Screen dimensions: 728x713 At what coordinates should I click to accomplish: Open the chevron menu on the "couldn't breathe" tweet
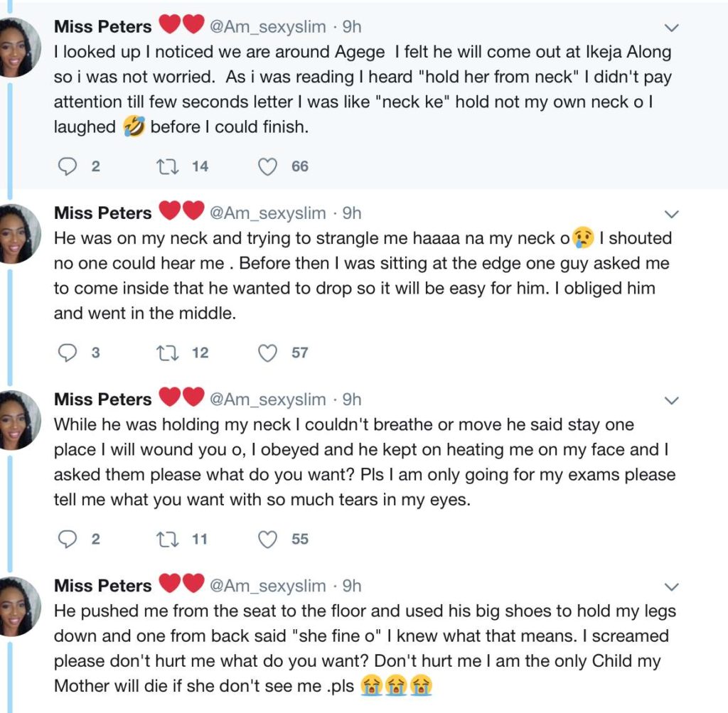[x=671, y=400]
